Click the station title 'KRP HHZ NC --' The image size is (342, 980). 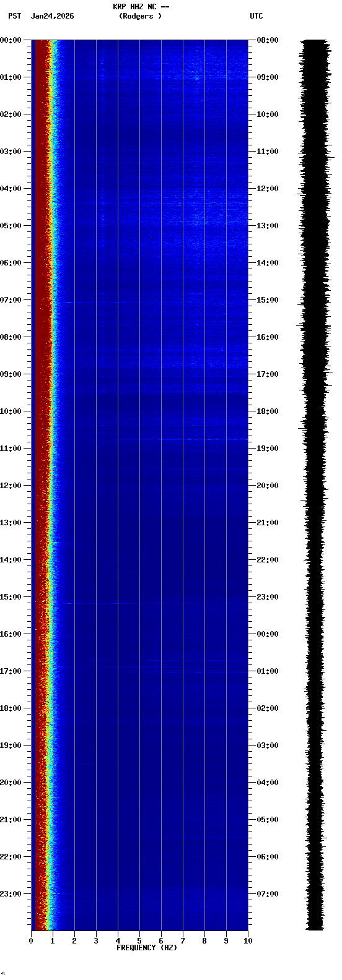click(x=141, y=7)
